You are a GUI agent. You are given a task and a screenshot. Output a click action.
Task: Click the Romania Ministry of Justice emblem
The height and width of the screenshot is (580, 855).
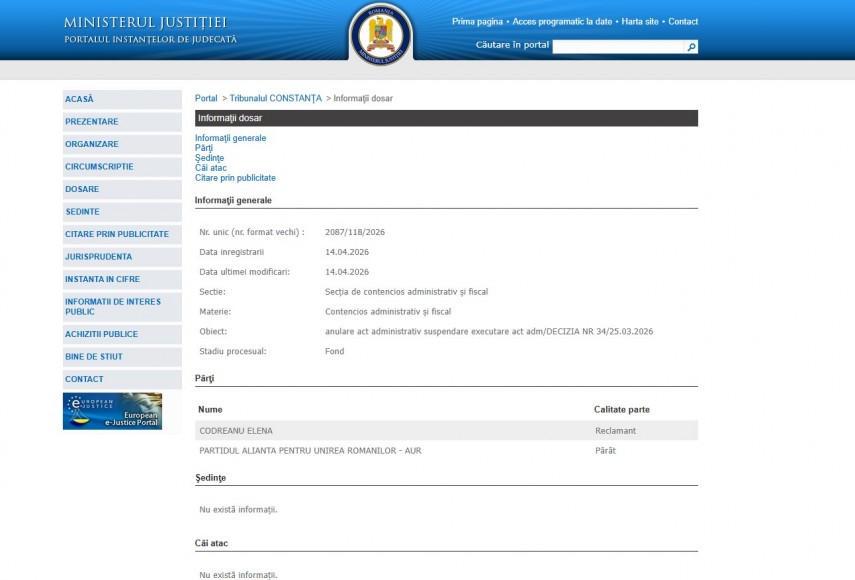380,34
